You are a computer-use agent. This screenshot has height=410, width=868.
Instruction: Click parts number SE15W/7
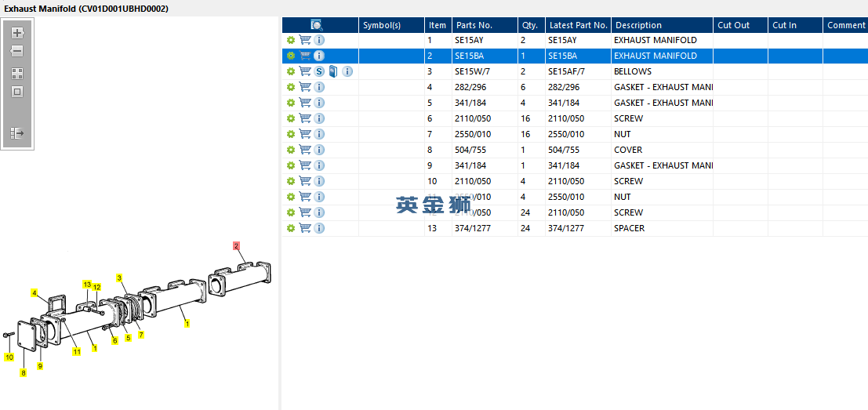pos(472,71)
